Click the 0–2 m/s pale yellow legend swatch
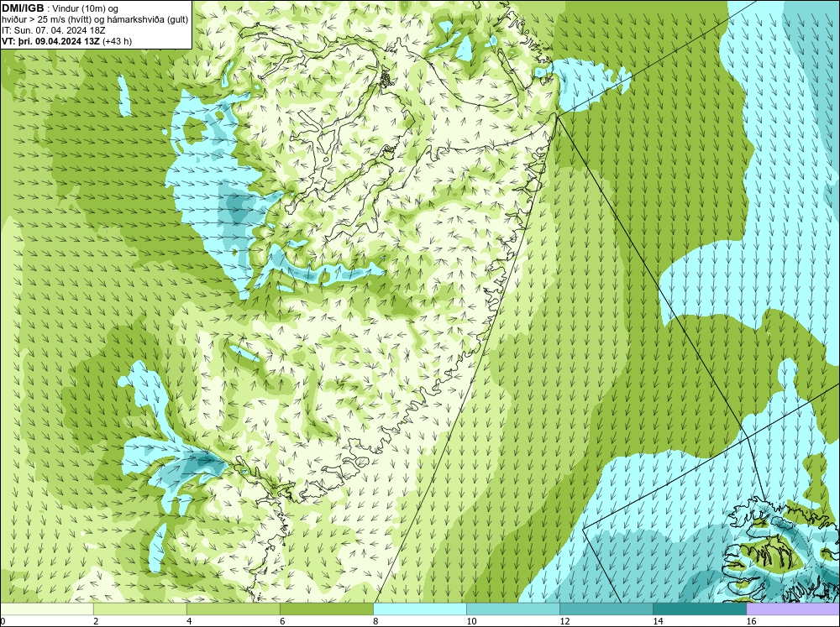 pos(47,609)
